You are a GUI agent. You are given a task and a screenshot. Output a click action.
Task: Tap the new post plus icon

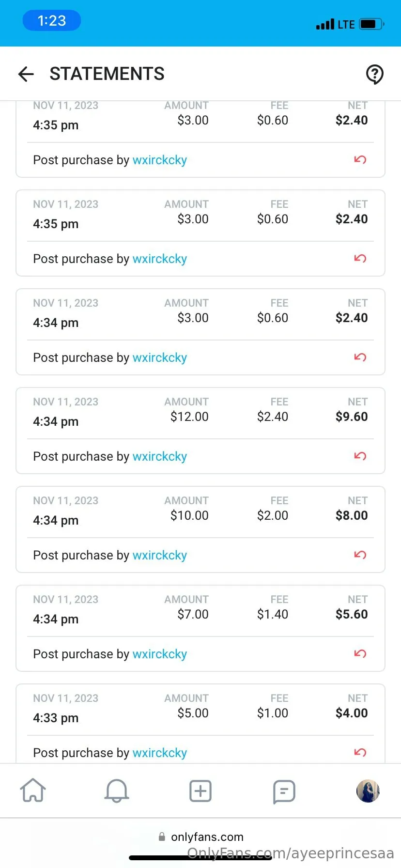200,791
